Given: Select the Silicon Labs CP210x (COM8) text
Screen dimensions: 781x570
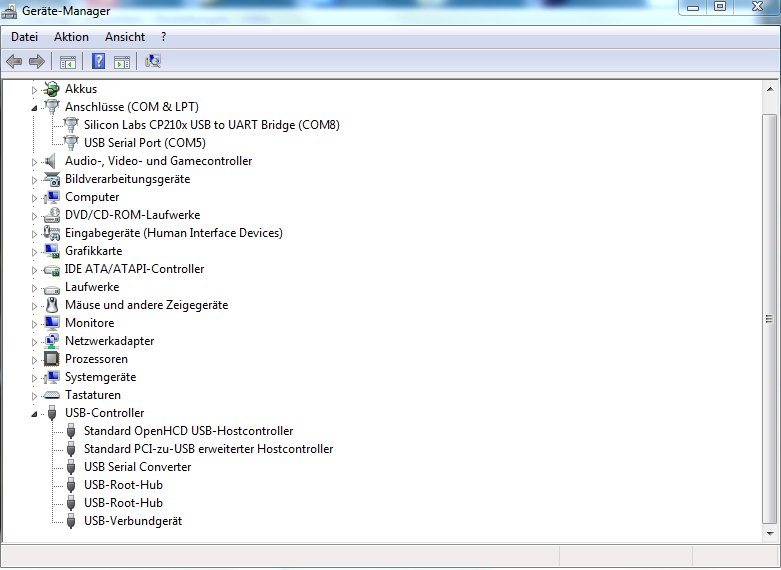Looking at the screenshot, I should coord(212,125).
